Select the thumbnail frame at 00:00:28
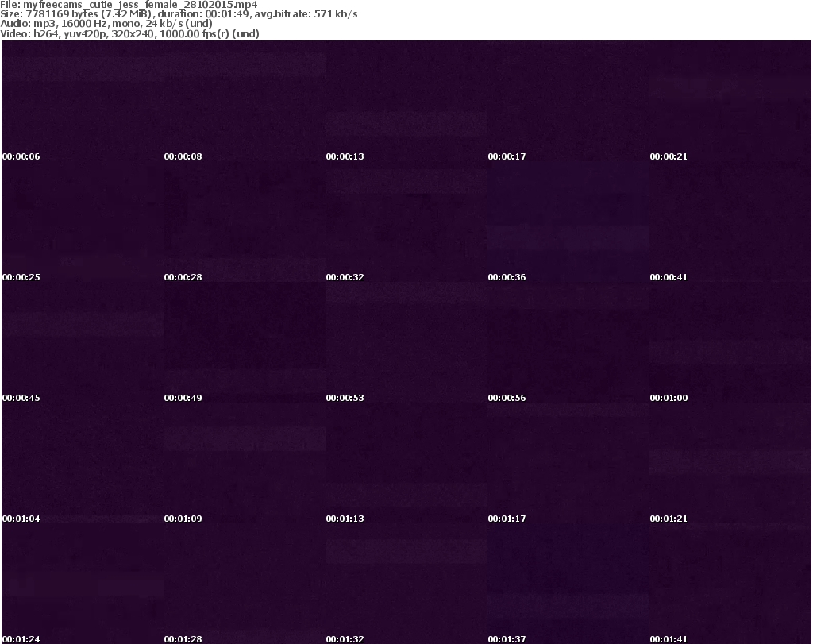Screen dimensions: 813x644 (245, 222)
